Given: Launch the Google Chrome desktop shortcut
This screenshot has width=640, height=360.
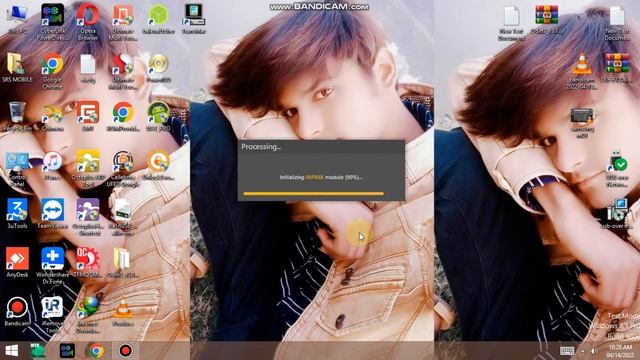Looking at the screenshot, I should (x=52, y=70).
